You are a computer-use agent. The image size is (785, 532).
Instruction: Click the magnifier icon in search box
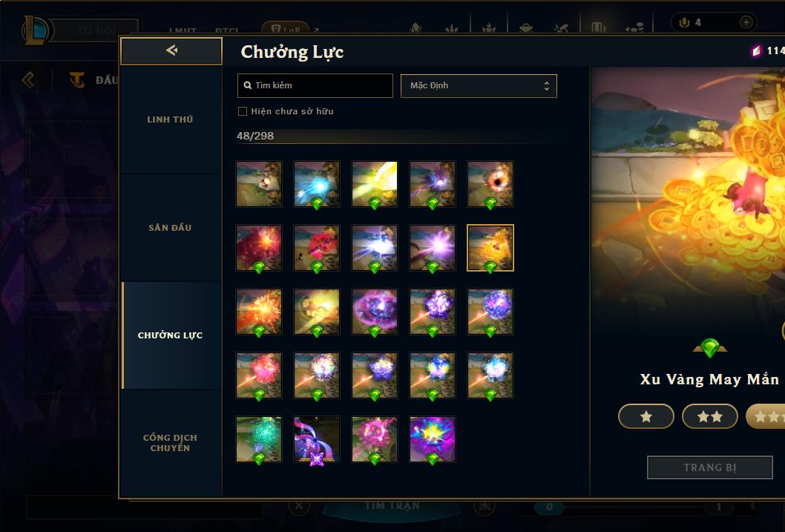[247, 85]
